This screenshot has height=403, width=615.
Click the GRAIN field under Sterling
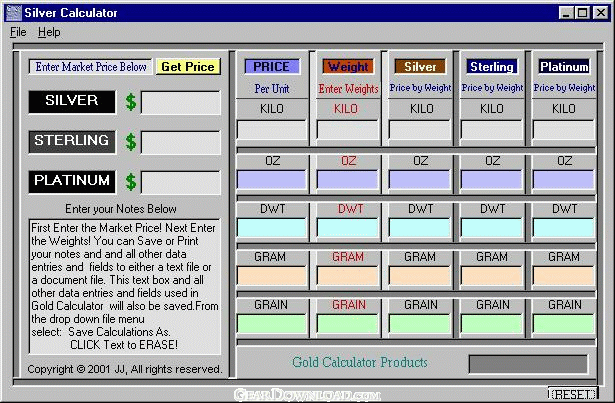[x=491, y=324]
